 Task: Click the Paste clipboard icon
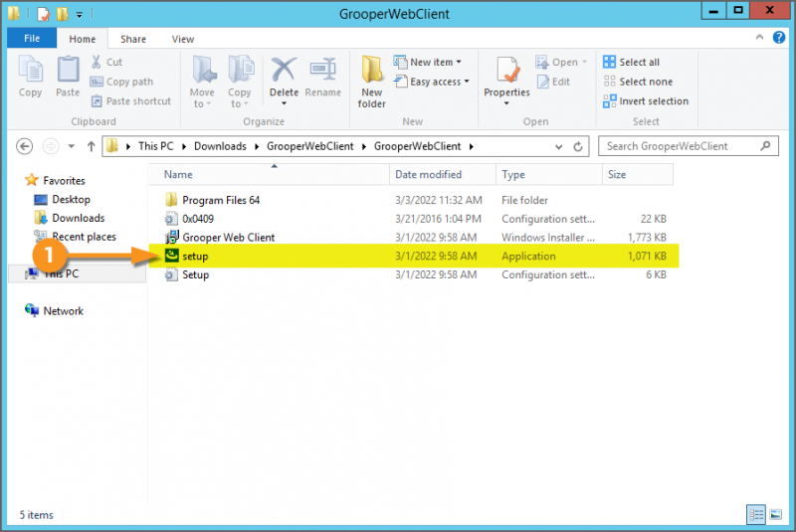(x=68, y=70)
